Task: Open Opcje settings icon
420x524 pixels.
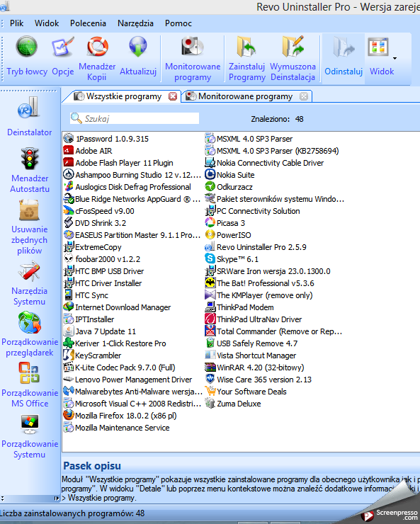Action: click(x=62, y=47)
